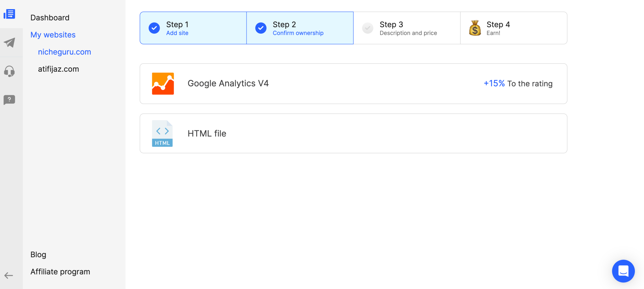The height and width of the screenshot is (289, 644).
Task: Open the Affiliate program link
Action: 60,272
